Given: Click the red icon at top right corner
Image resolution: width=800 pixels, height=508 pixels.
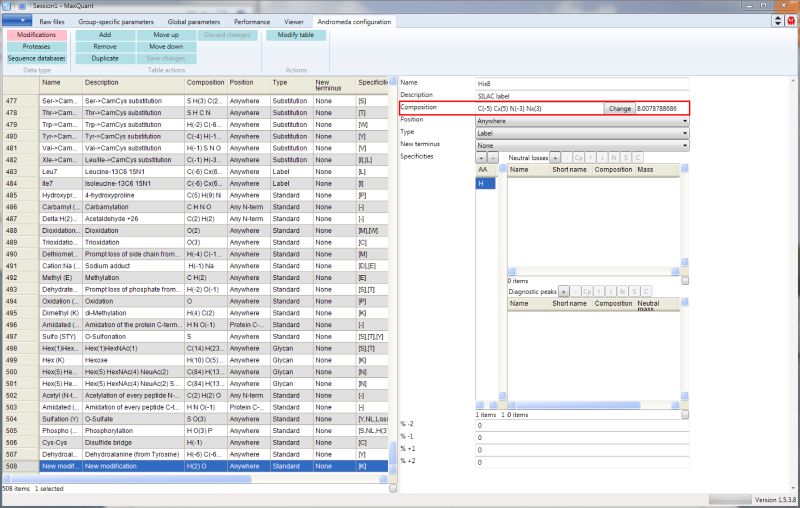Looking at the screenshot, I should coord(791,20).
